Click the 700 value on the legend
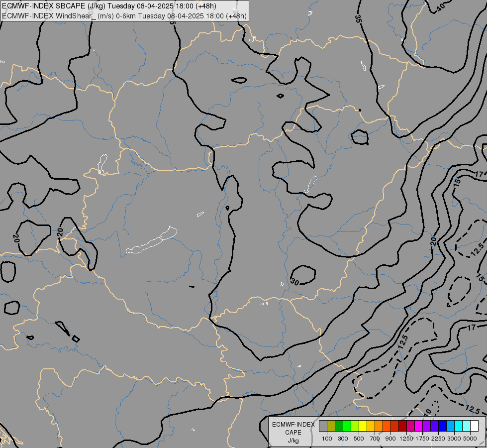The width and height of the screenshot is (487, 448). pyautogui.click(x=375, y=439)
